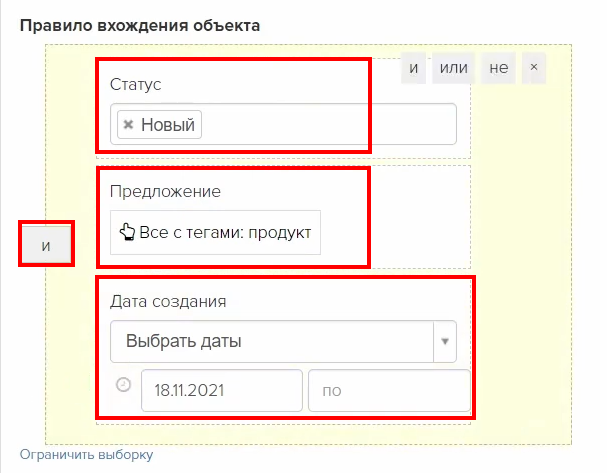Viewport: 607px width, 473px height.
Task: Open the Ограничить выборку link
Action: pyautogui.click(x=86, y=455)
